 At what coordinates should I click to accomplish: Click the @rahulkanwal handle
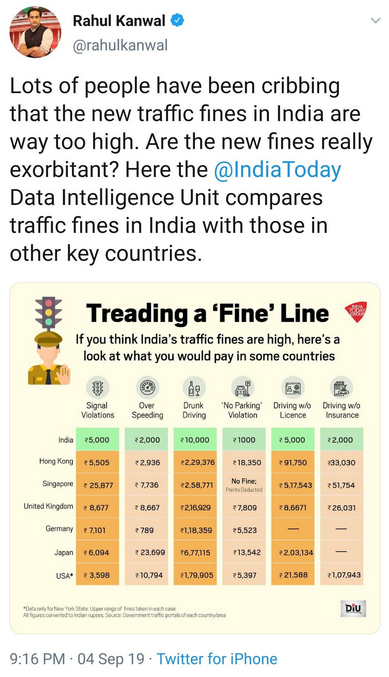click(x=120, y=45)
